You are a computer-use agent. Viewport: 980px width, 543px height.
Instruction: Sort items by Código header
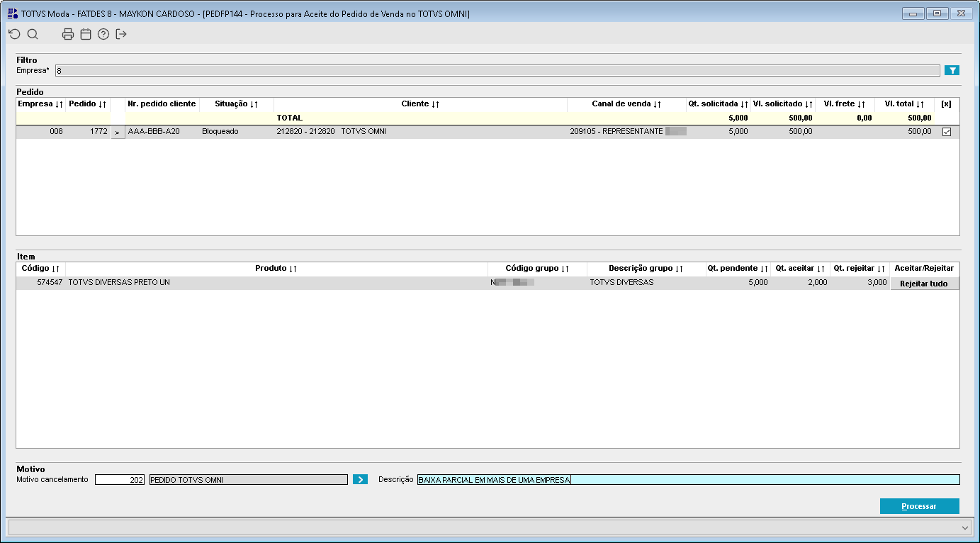pyautogui.click(x=40, y=269)
